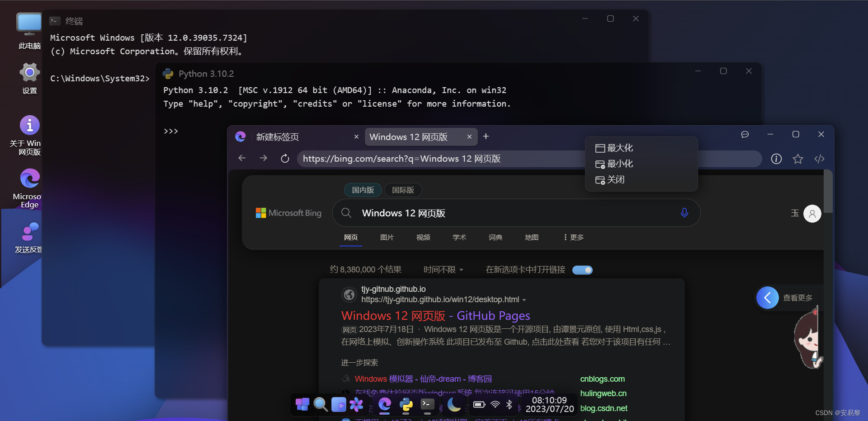Open search from the dock magnifier
Viewport: 868px width, 421px height.
point(321,404)
